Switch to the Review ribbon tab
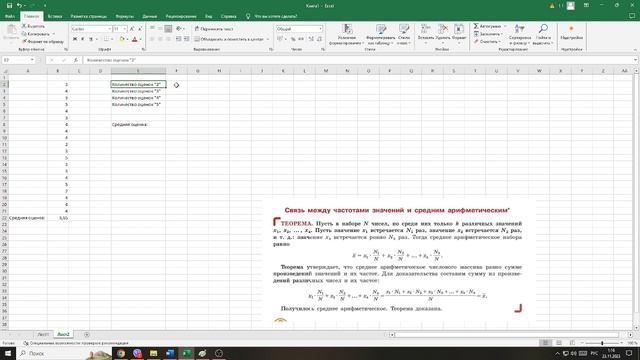The height and width of the screenshot is (360, 640). (x=181, y=16)
